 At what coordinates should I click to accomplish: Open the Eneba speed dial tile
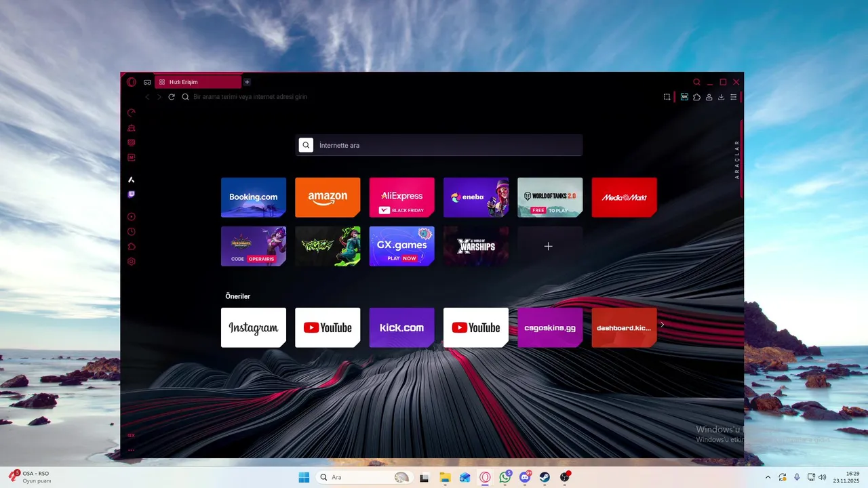pos(476,197)
